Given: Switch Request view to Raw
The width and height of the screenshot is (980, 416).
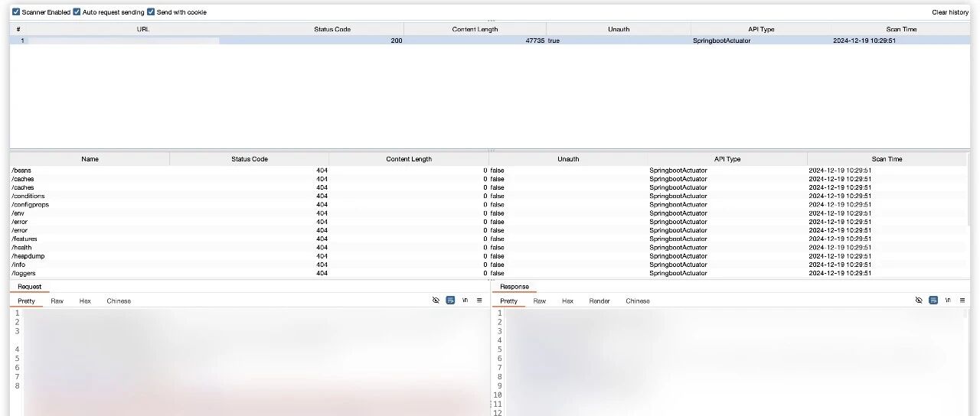Looking at the screenshot, I should pos(57,301).
